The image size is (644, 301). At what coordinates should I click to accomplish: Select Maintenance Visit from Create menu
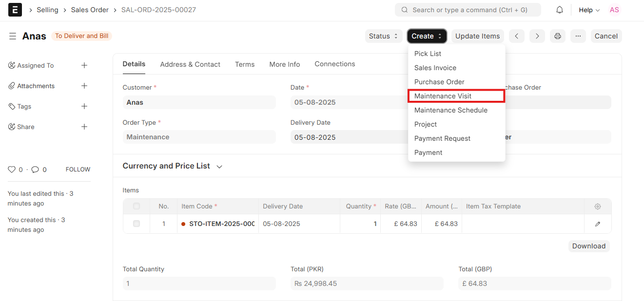(x=456, y=96)
